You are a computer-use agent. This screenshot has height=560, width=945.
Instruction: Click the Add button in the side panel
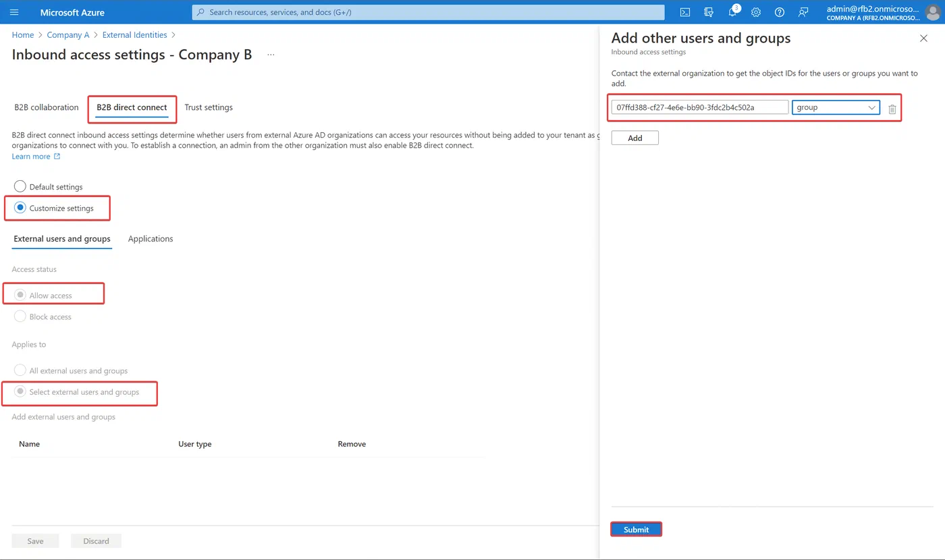pos(634,138)
